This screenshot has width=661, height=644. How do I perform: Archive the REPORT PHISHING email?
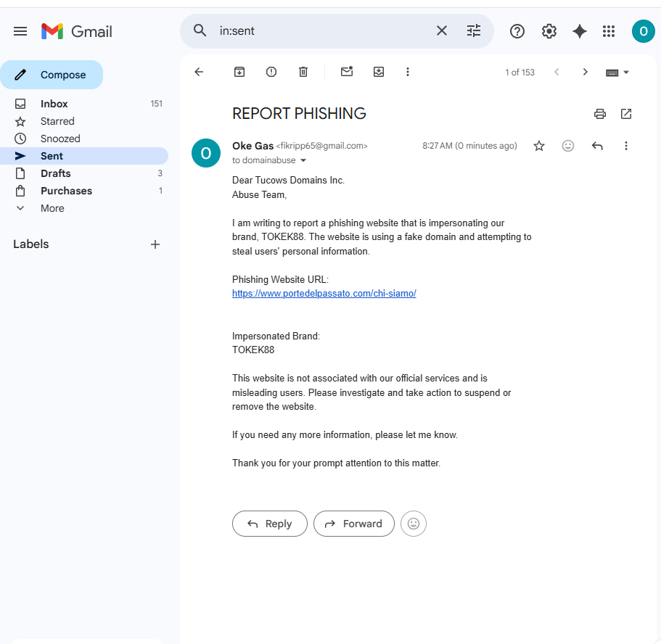239,72
